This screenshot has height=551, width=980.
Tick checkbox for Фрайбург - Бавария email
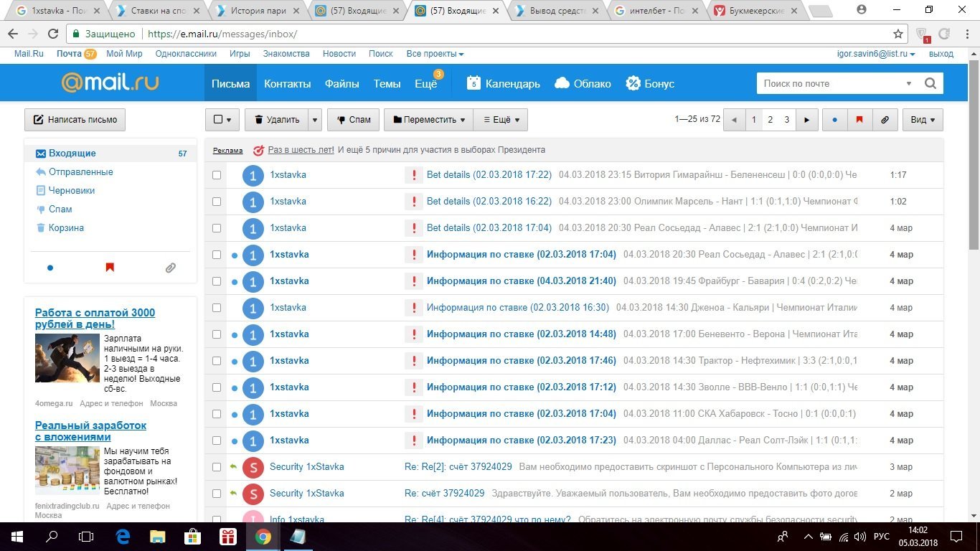click(217, 281)
